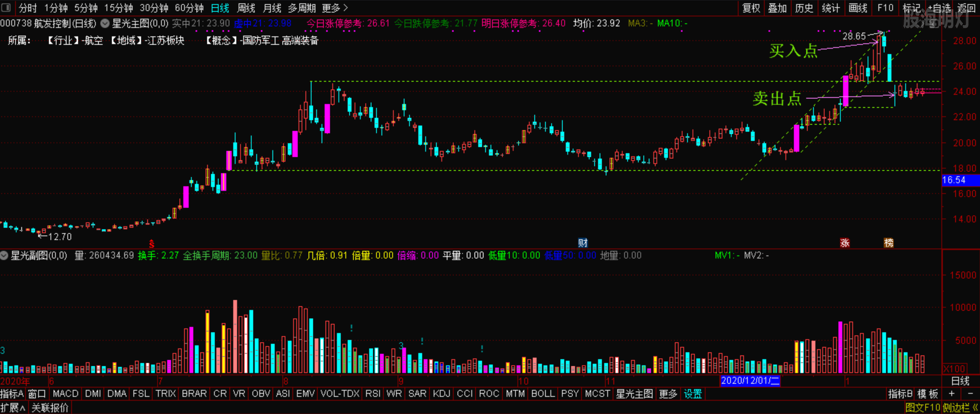Select the VOL-TDX indicator
Screen dimensions: 980x414
(339, 394)
